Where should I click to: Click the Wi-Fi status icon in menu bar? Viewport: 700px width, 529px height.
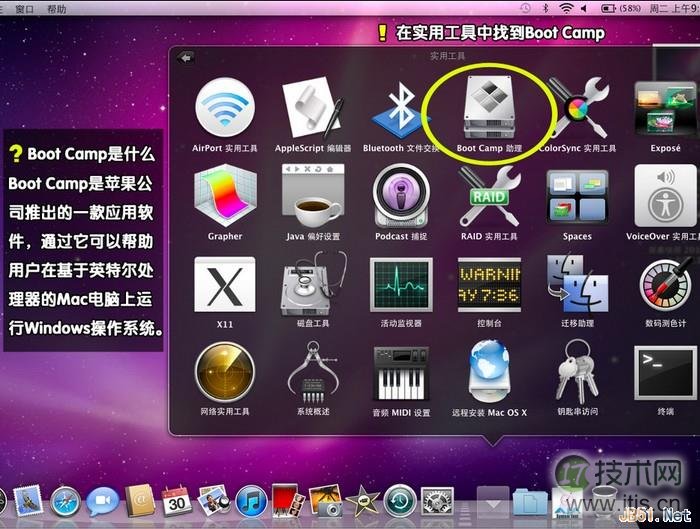pyautogui.click(x=567, y=8)
